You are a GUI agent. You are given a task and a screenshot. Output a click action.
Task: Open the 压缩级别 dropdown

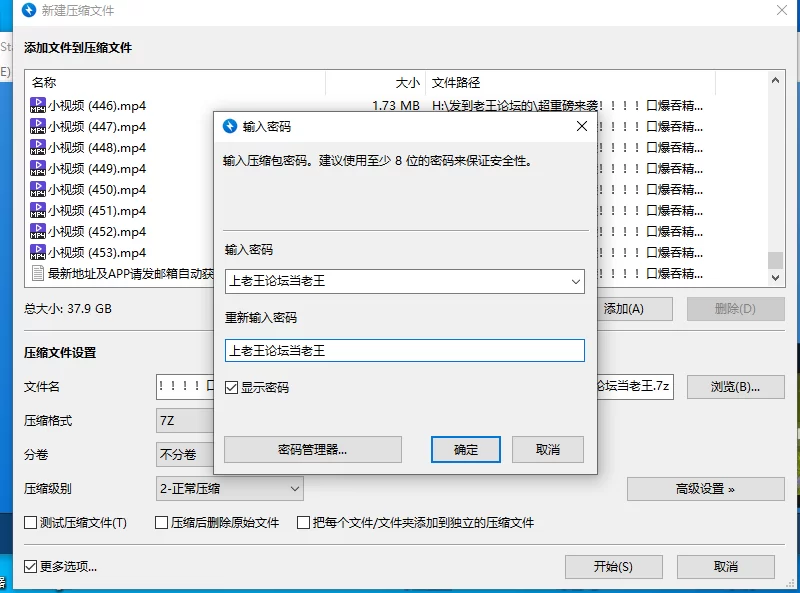coord(230,488)
